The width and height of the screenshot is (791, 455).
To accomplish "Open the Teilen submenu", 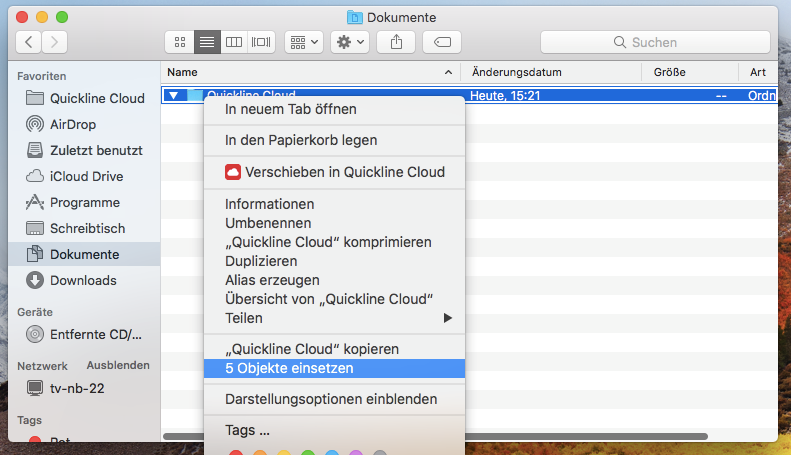I will pyautogui.click(x=334, y=318).
